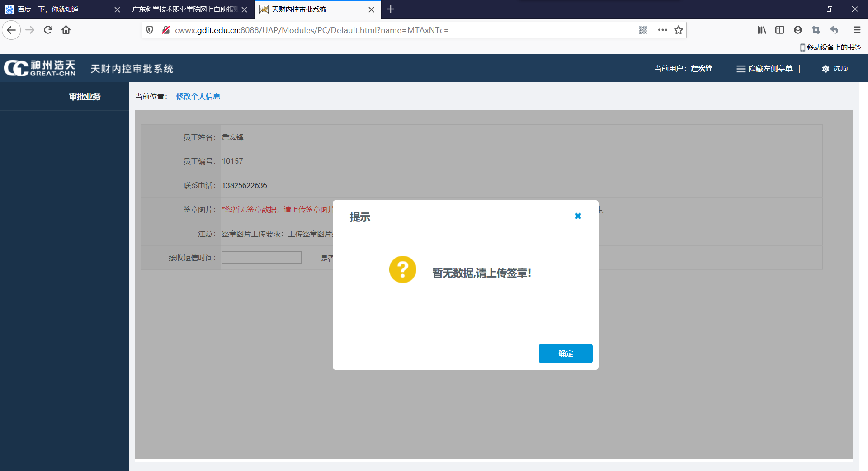
Task: Click the yellow question mark icon
Action: coord(403,269)
